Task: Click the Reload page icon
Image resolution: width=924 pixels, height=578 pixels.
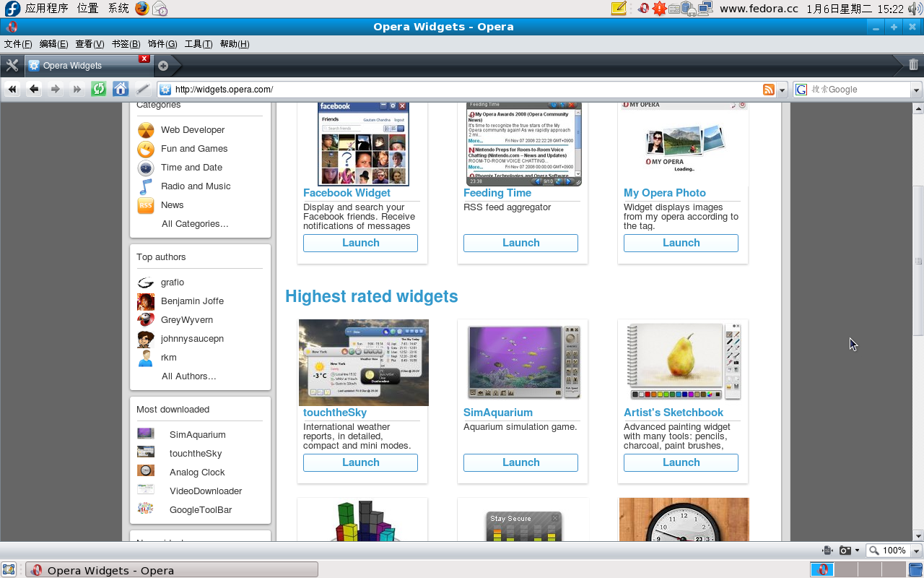Action: tap(99, 89)
